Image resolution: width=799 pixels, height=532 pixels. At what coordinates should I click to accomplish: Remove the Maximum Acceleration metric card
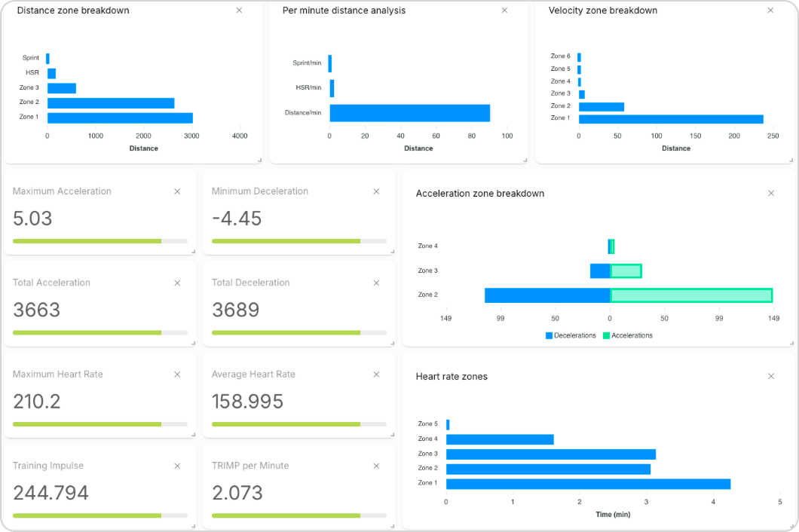tap(177, 191)
